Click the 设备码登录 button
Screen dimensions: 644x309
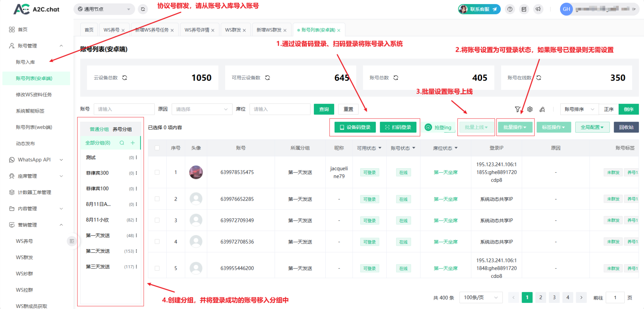355,127
